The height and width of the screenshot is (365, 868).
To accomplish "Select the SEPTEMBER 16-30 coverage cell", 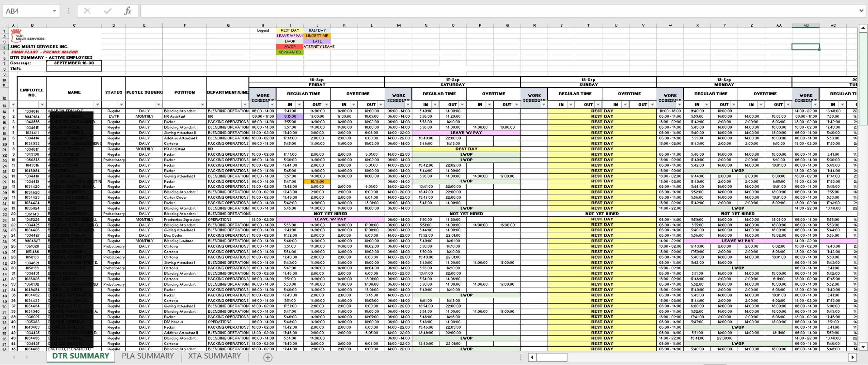I will (x=74, y=63).
